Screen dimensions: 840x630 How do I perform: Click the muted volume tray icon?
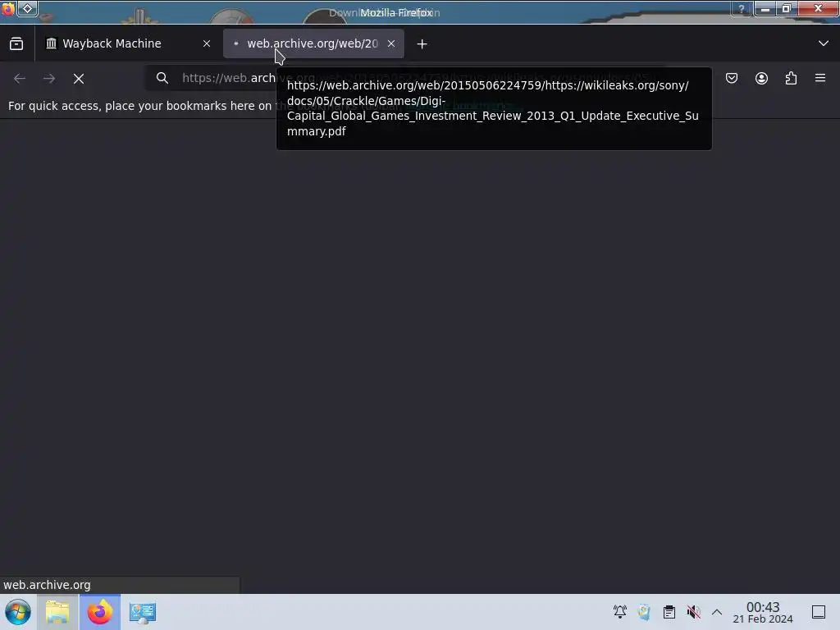tap(694, 612)
